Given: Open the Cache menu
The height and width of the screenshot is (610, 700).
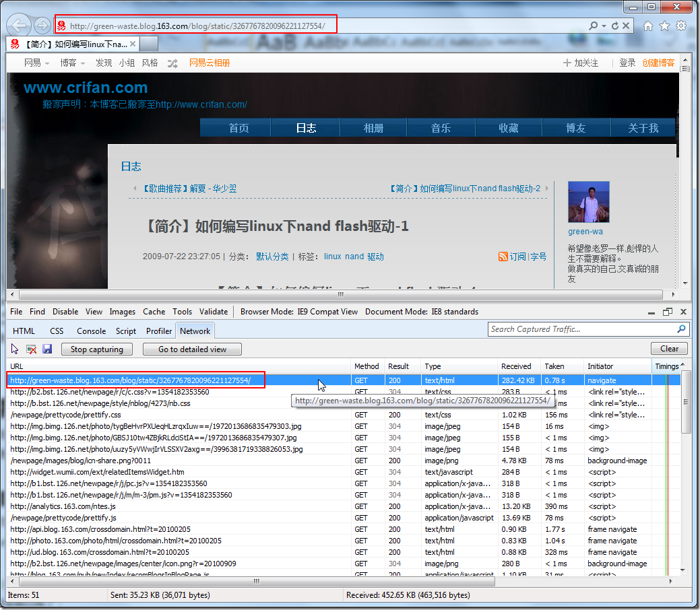Looking at the screenshot, I should pyautogui.click(x=154, y=312).
